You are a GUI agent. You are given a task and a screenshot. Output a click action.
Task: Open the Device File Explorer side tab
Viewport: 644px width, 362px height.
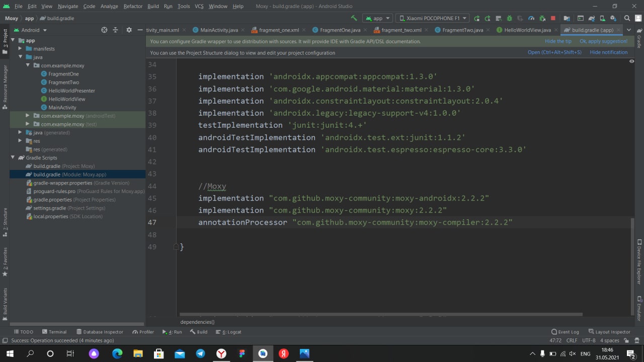(x=639, y=263)
